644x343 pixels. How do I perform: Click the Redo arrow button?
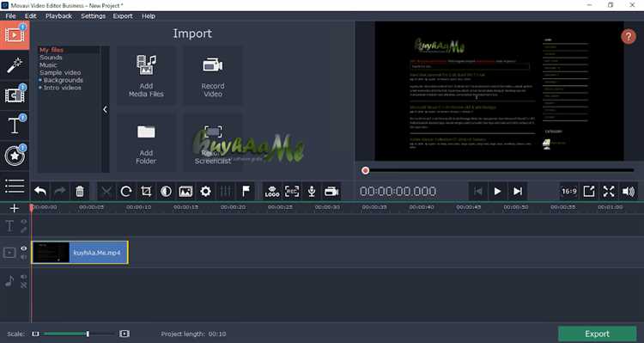60,191
